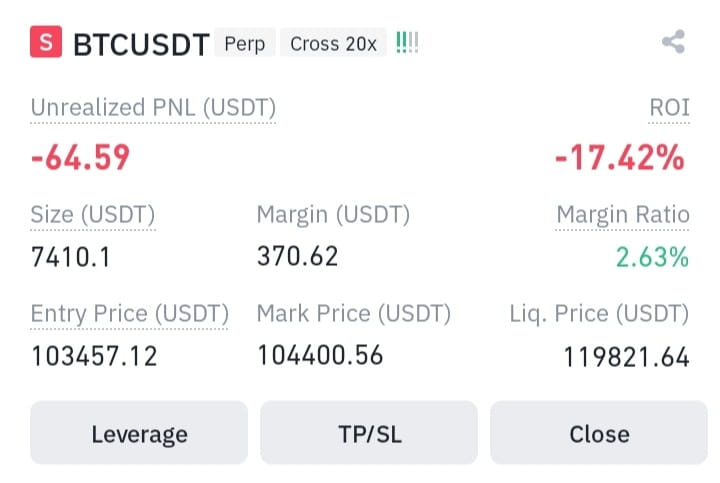Click the 119821.64 liquidation price

(x=626, y=357)
